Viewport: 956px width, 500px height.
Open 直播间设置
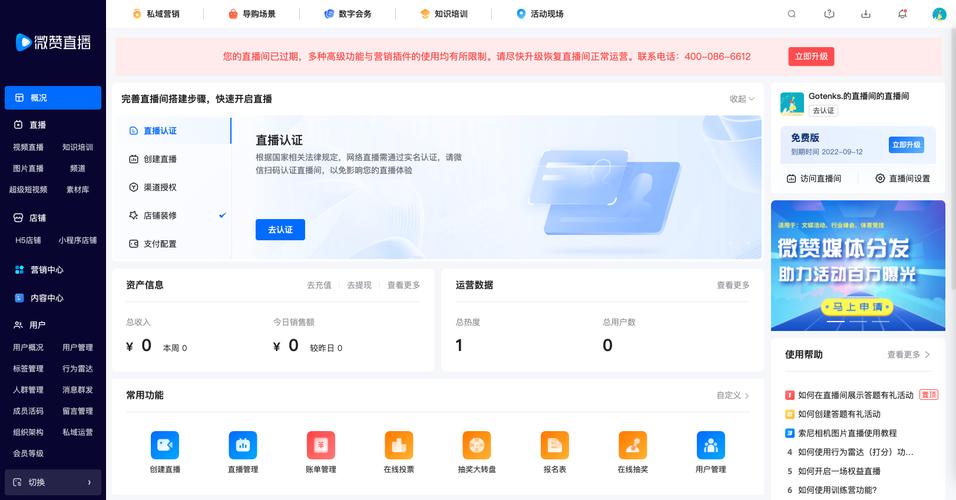(903, 178)
